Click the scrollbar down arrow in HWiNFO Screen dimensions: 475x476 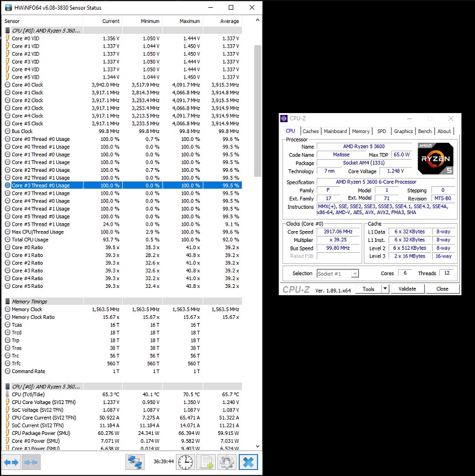click(257, 446)
